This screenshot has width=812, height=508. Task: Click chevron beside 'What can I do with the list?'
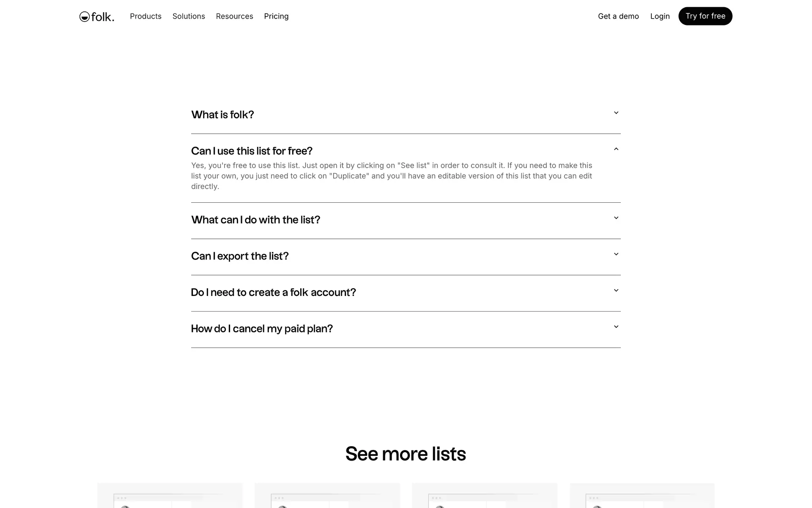click(x=616, y=218)
